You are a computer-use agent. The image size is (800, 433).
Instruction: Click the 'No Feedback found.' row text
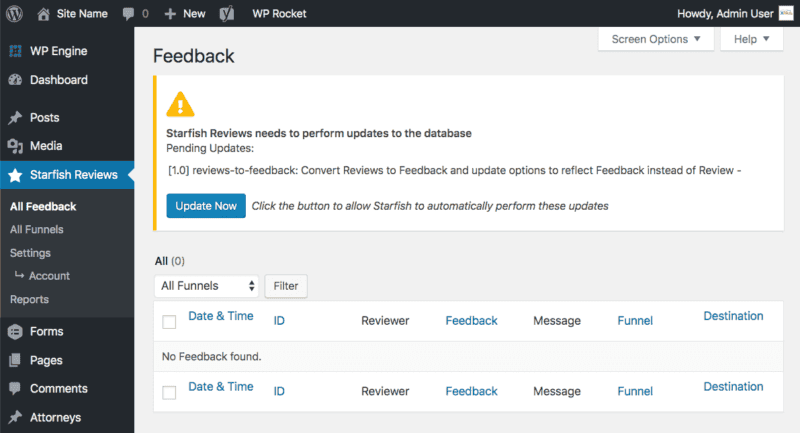tap(211, 356)
